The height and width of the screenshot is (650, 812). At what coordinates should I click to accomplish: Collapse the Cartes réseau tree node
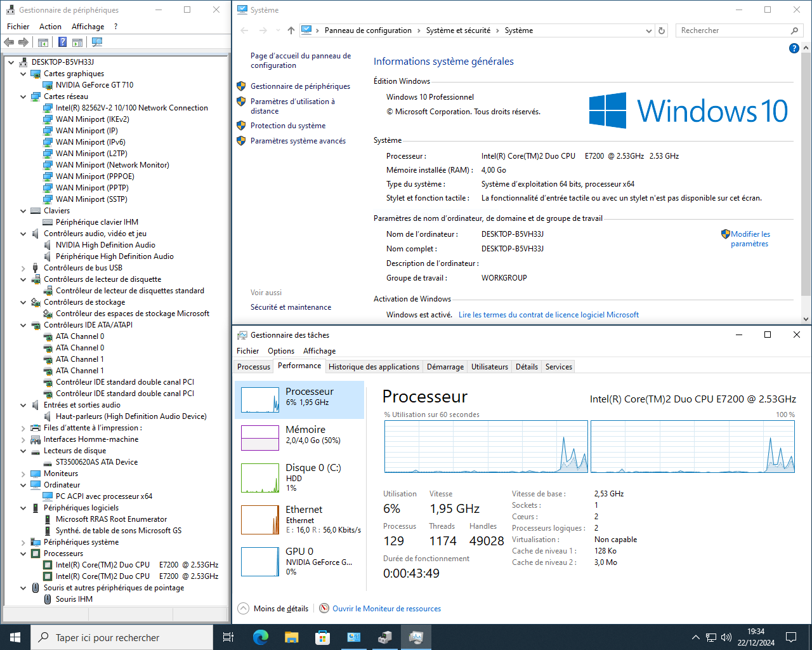(23, 96)
